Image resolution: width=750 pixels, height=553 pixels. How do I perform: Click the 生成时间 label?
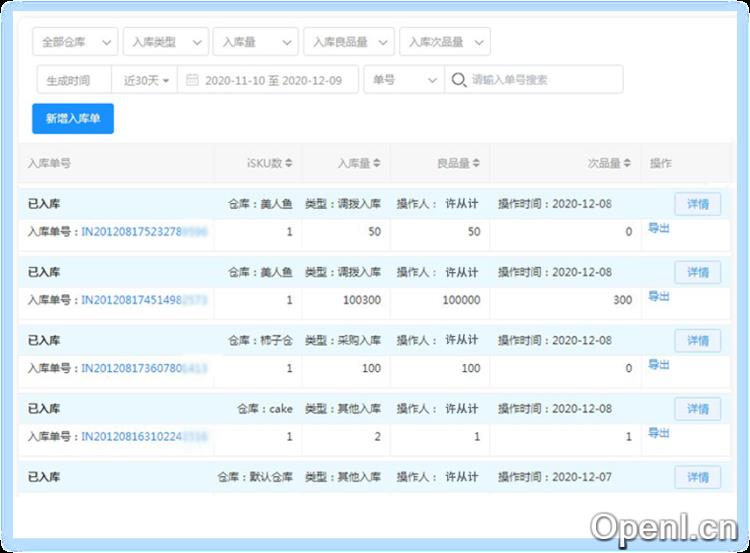pos(68,80)
